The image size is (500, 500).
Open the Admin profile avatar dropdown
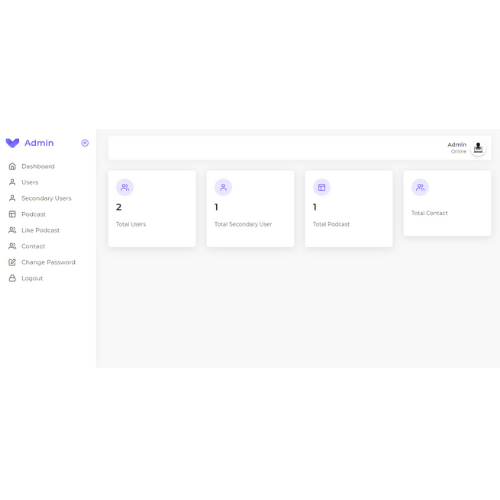pos(478,148)
